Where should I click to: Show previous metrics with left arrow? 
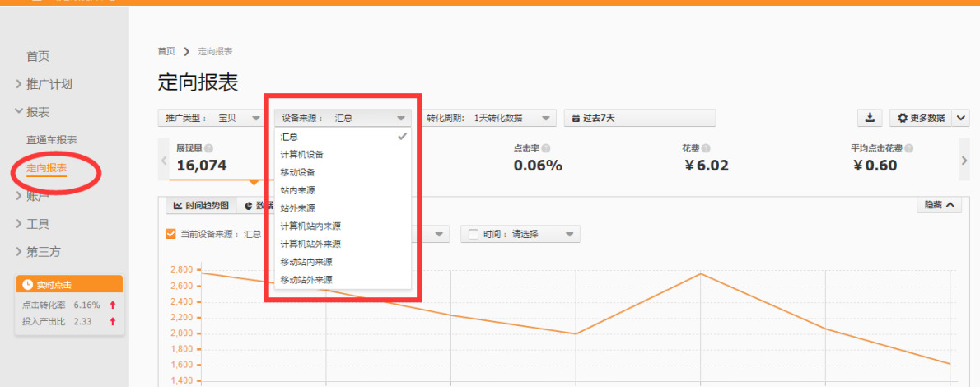(164, 160)
